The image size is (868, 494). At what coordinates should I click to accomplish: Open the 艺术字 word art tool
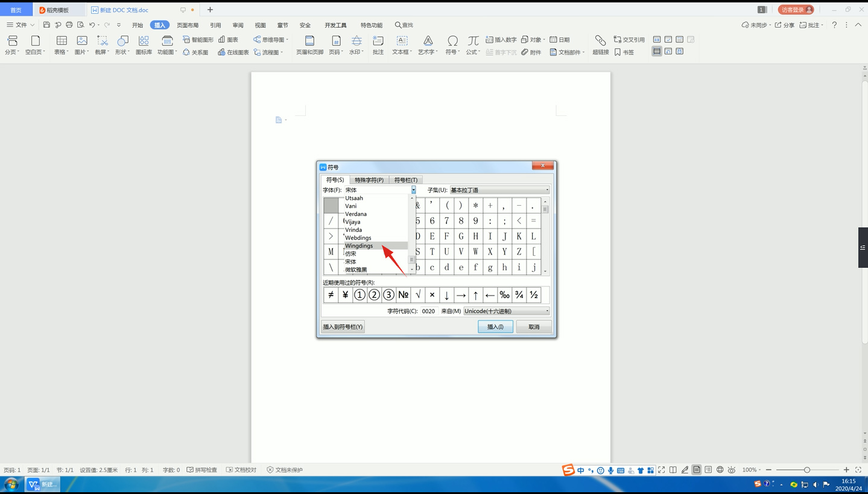(x=428, y=45)
